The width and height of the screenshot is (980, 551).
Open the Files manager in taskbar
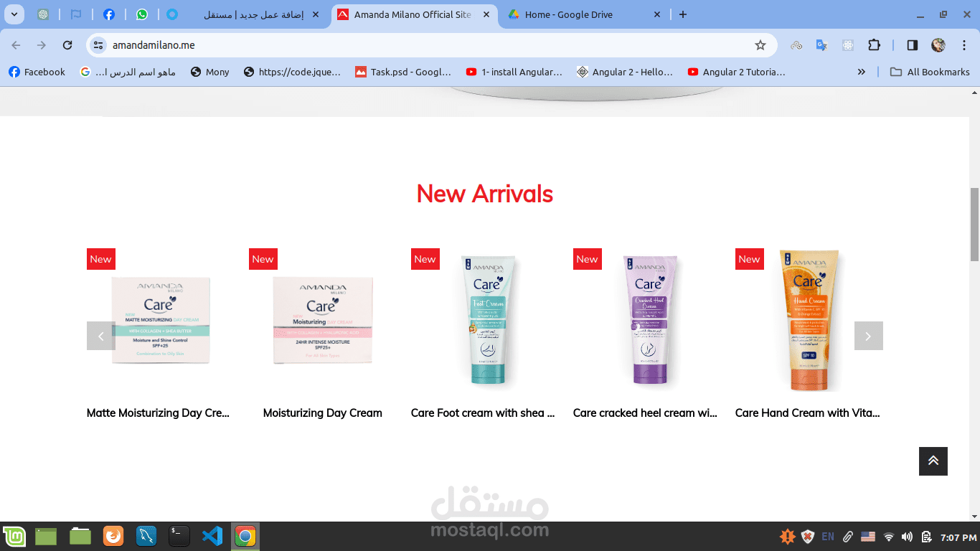(80, 536)
